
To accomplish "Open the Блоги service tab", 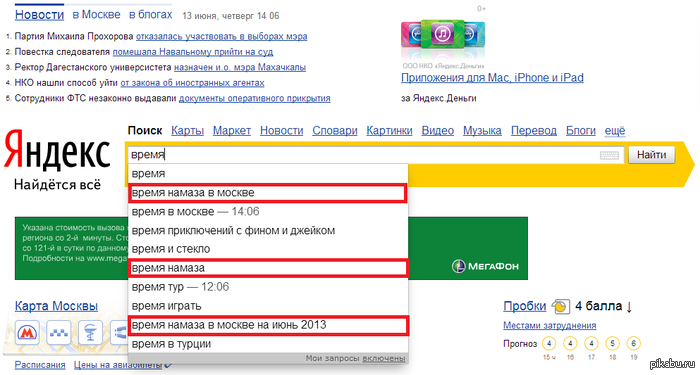I will coord(581,131).
